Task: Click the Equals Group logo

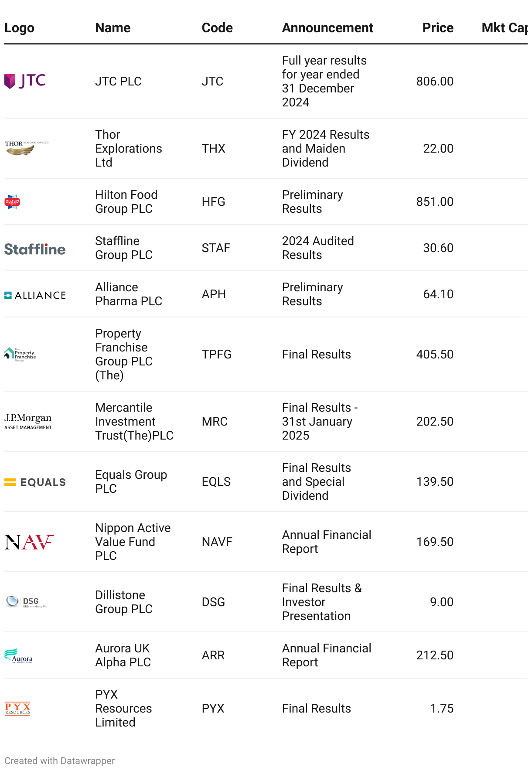Action: tap(35, 482)
